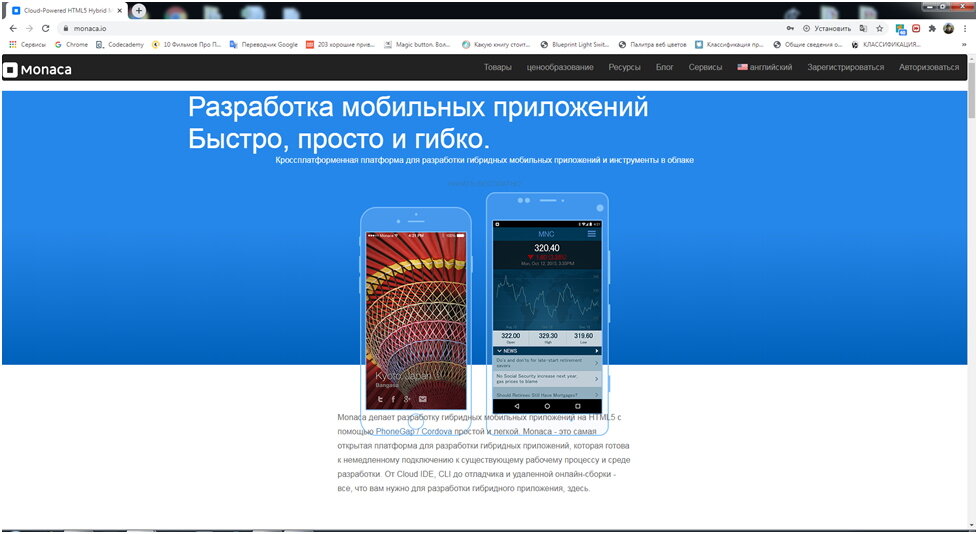Viewport: 978px width, 534px height.
Task: Expand the NEWS bar in MNC app
Action: (547, 351)
